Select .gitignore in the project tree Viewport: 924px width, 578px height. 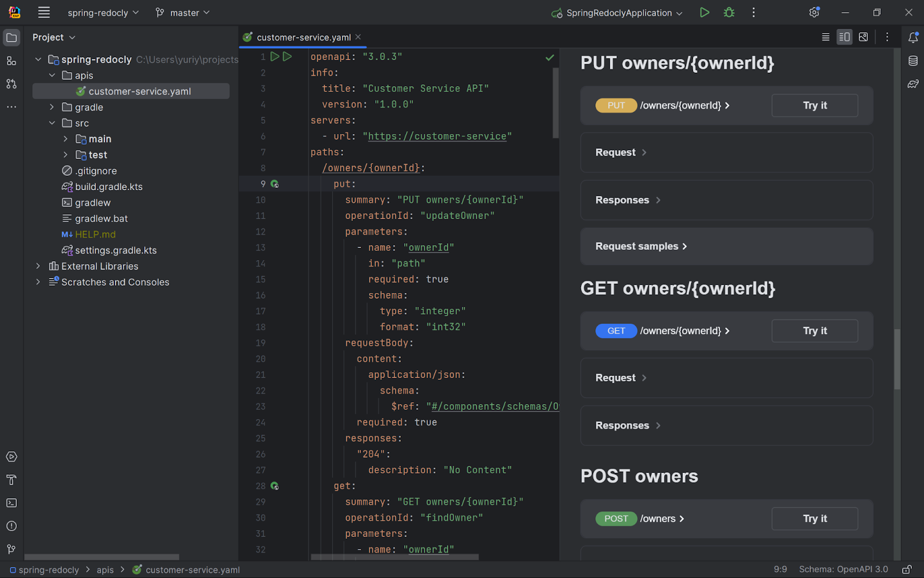(x=89, y=171)
